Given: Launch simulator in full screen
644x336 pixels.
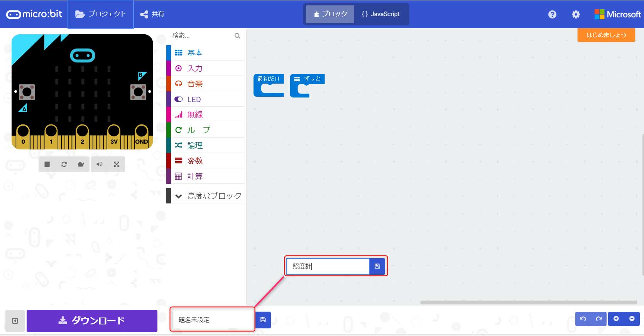Looking at the screenshot, I should tap(117, 164).
